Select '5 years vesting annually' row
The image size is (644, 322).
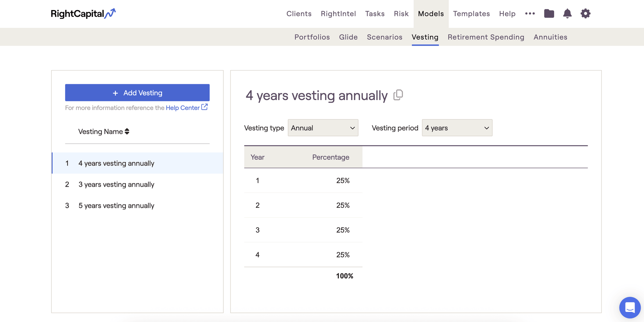click(x=138, y=205)
